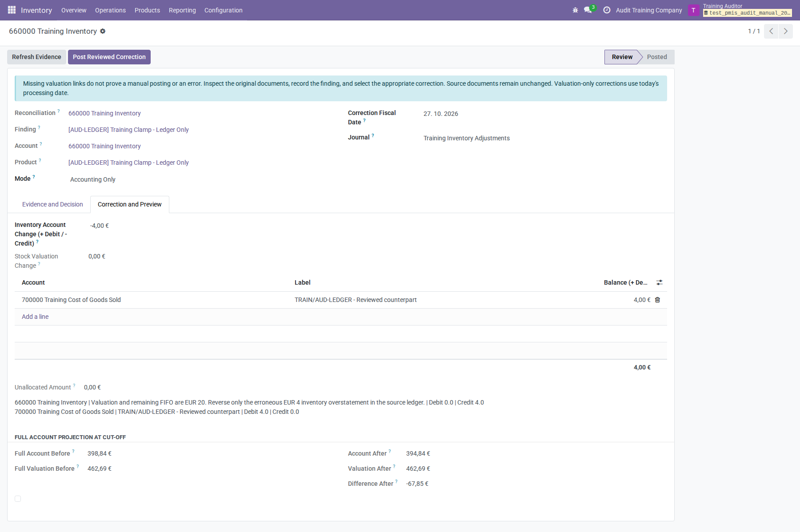Go to the next record arrow

click(x=786, y=31)
